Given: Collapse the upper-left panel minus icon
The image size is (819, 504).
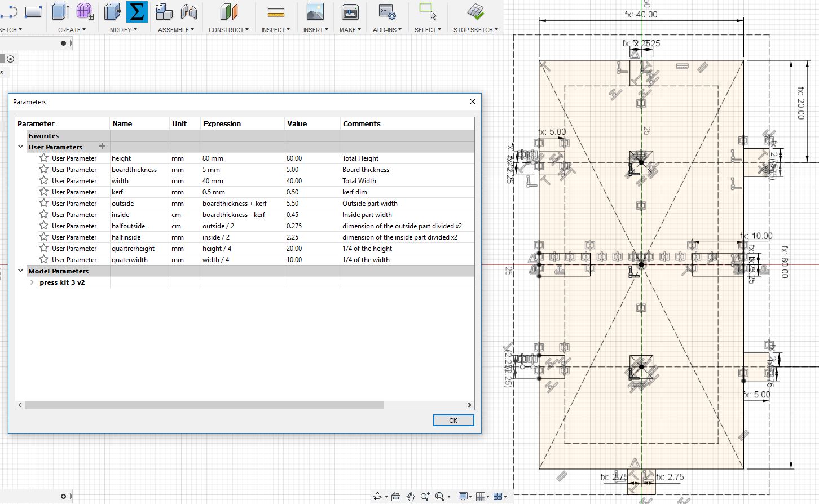Looking at the screenshot, I should tap(63, 43).
